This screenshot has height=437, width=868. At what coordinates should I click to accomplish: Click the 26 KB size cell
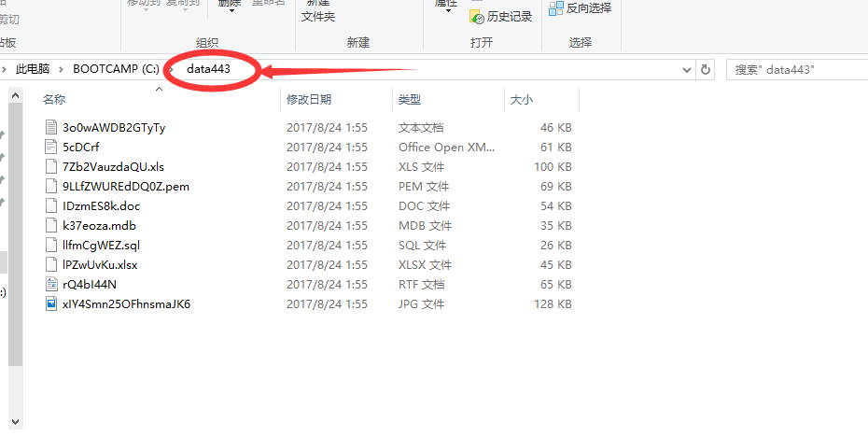(555, 245)
